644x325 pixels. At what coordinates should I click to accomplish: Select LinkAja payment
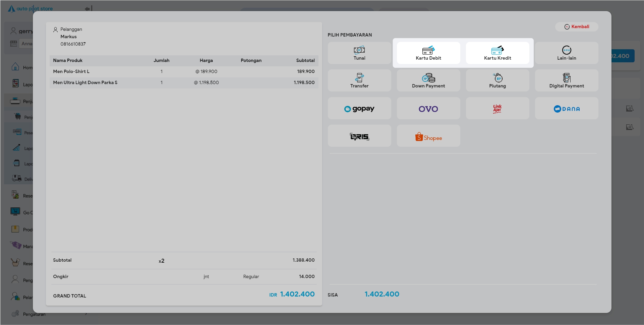tap(497, 109)
